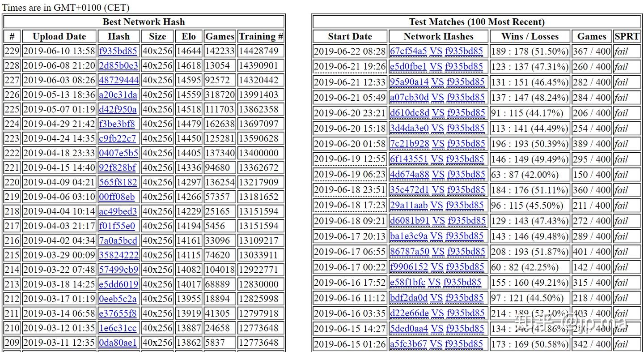The width and height of the screenshot is (644, 352).
Task: Open network hash a20c31da from row 226
Action: pos(119,94)
